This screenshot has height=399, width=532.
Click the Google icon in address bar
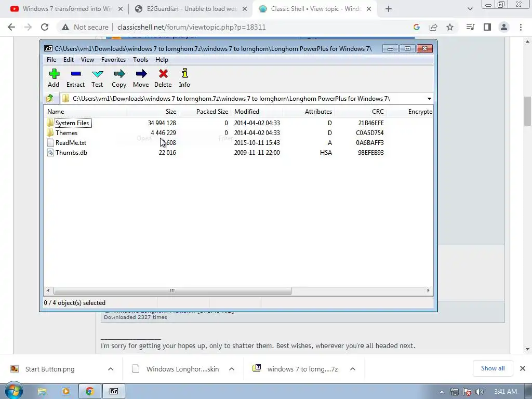417,27
